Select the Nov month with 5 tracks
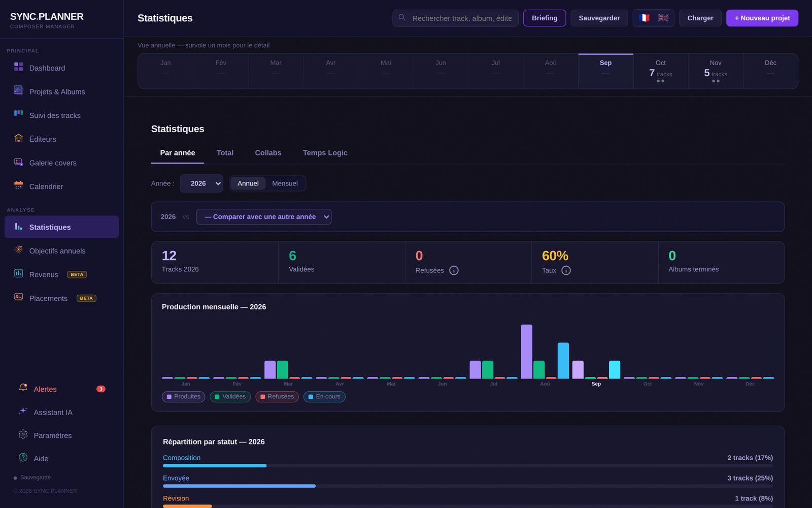This screenshot has height=508, width=812. tap(716, 71)
